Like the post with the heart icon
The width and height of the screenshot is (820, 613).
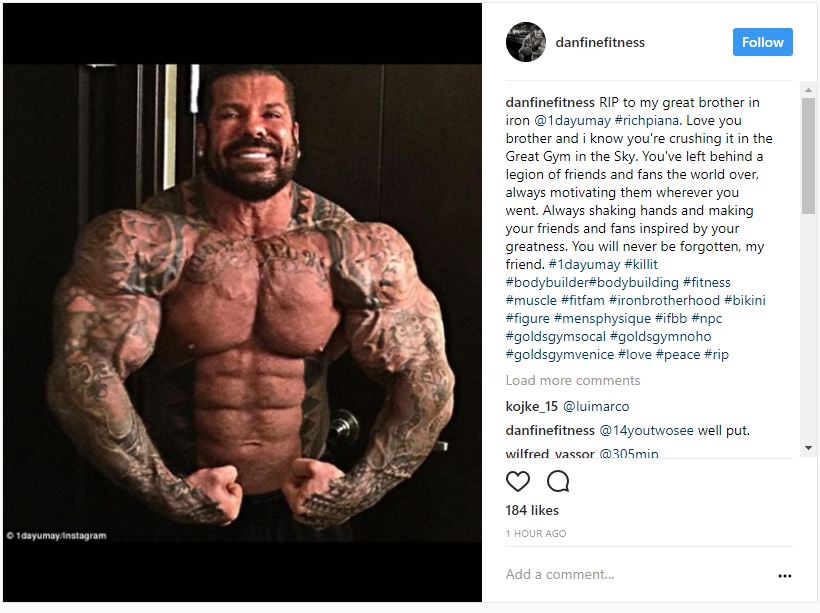pyautogui.click(x=518, y=481)
